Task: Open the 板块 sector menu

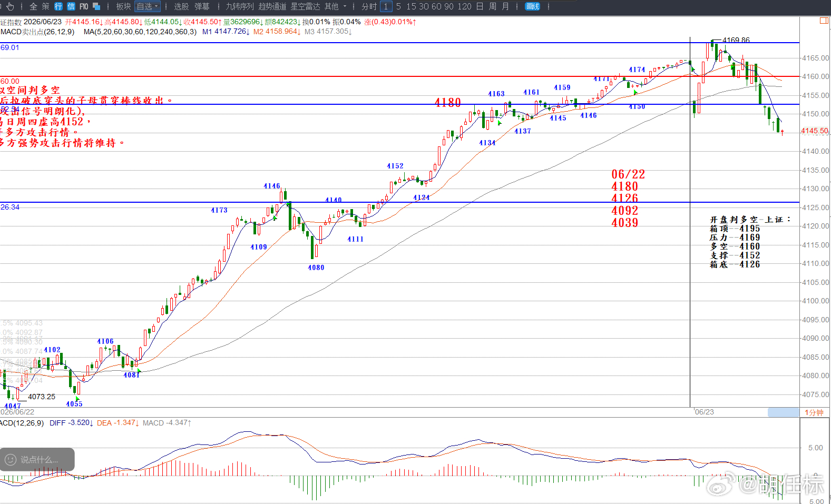Action: (123, 6)
